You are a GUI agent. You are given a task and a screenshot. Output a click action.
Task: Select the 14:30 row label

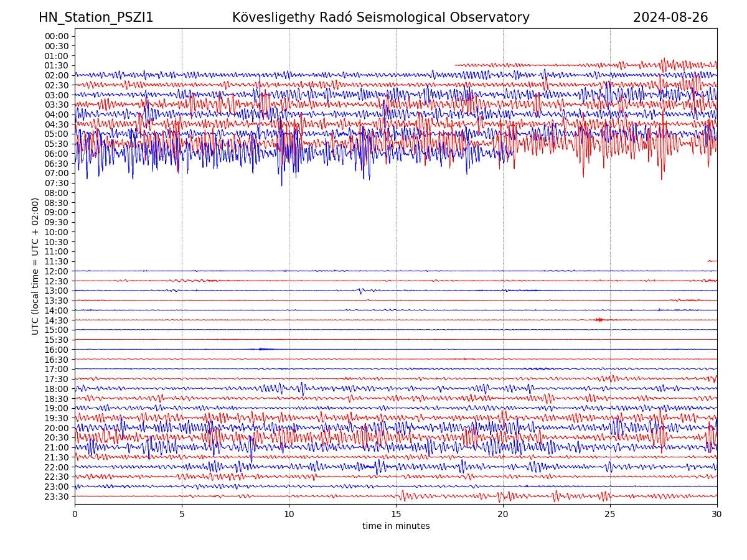point(56,320)
